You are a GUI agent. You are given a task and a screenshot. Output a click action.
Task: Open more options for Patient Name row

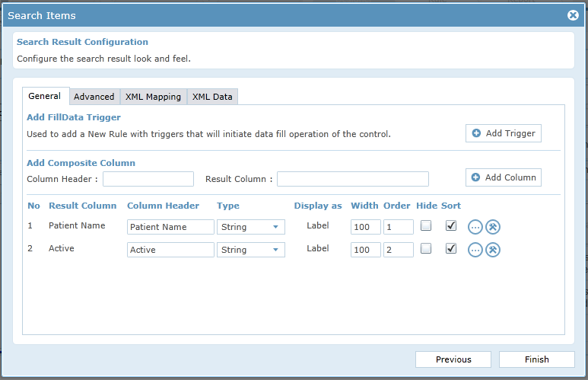(x=475, y=227)
